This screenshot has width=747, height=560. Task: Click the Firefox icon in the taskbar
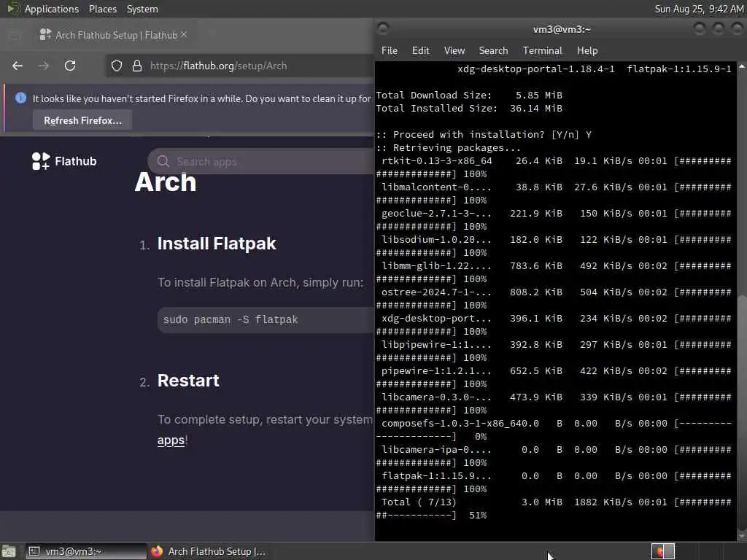(x=157, y=551)
